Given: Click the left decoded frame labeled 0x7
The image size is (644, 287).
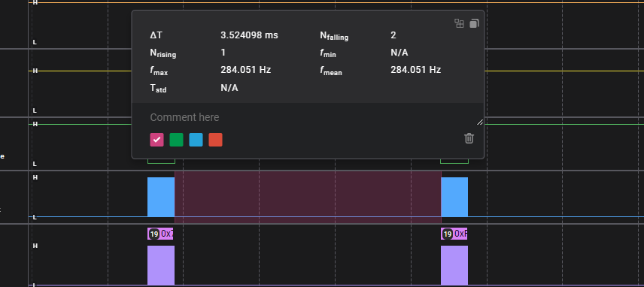Looking at the screenshot, I should [x=160, y=234].
